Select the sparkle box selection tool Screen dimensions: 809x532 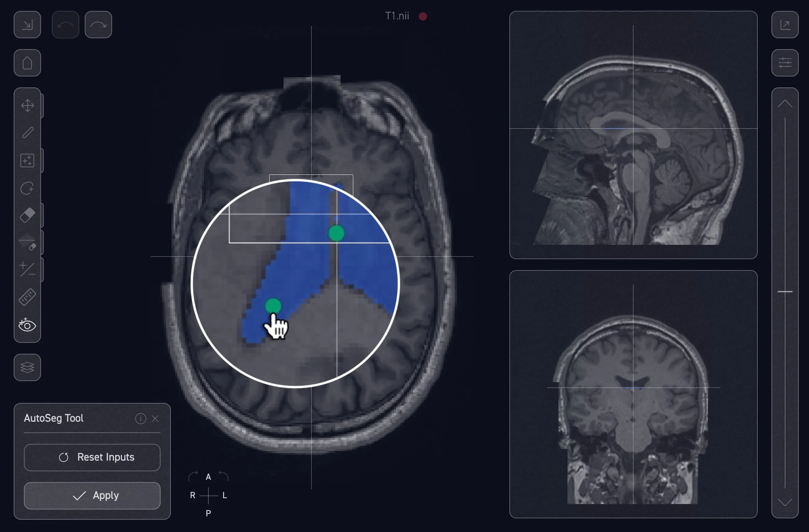[x=27, y=160]
